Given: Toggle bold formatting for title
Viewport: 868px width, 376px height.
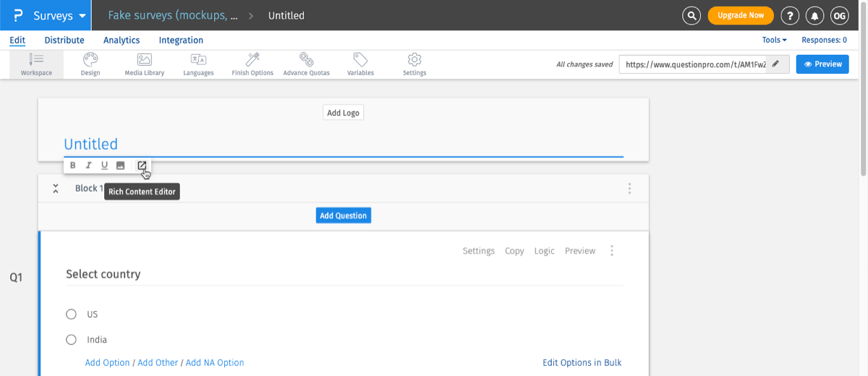Looking at the screenshot, I should [73, 166].
